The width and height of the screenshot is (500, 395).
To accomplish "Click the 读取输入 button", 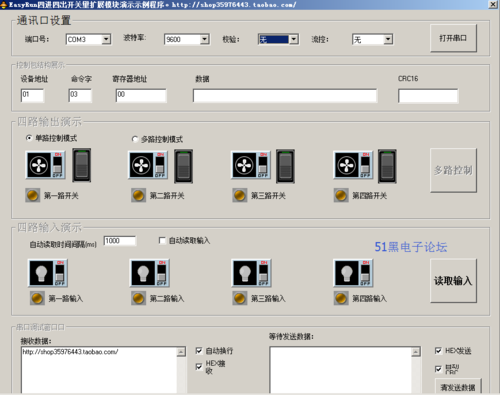I will 453,281.
